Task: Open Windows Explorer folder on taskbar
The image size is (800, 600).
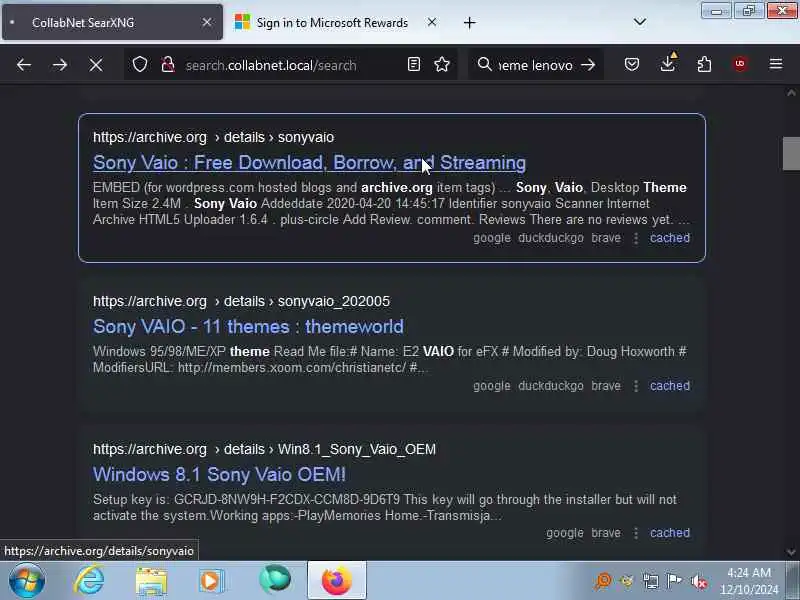Action: tap(151, 581)
